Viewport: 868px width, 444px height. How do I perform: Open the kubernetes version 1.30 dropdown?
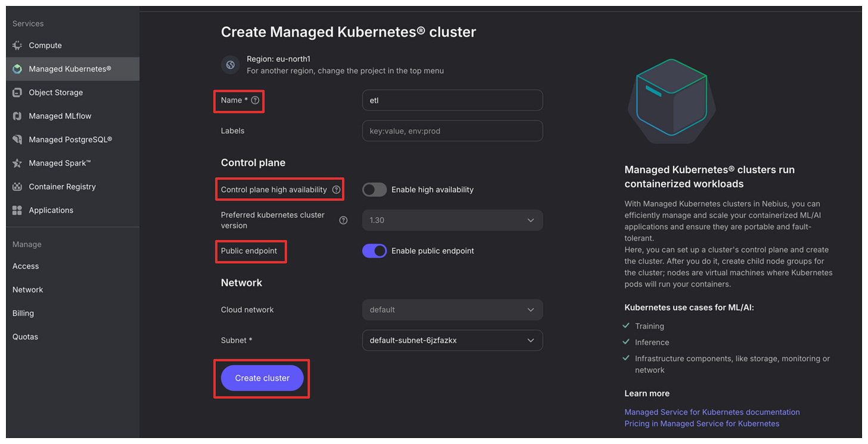pos(452,220)
